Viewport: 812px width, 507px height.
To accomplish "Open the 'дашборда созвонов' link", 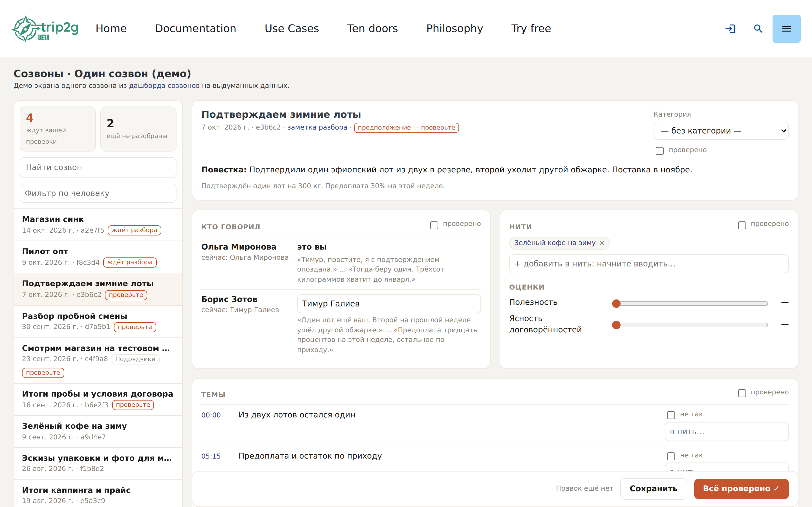I will click(x=164, y=86).
